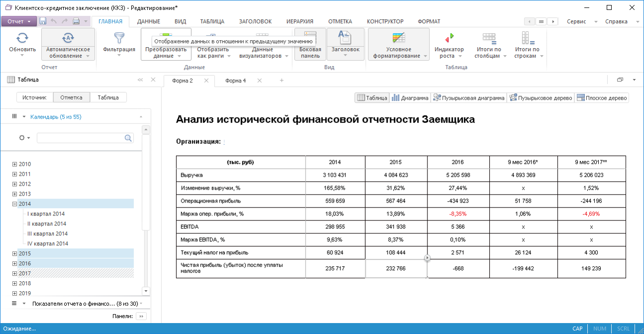
Task: Open Данные визуализаторов dropdown
Action: coord(262,53)
